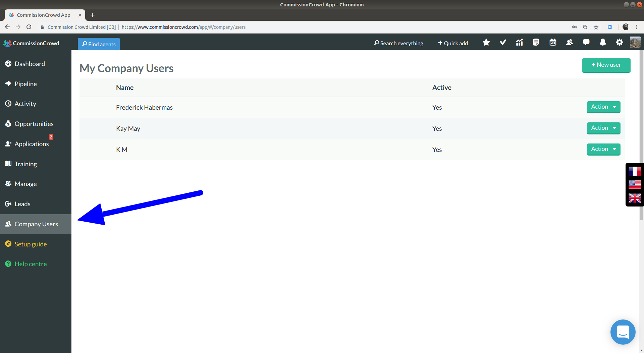Open settings gear icon in navbar

coord(619,43)
